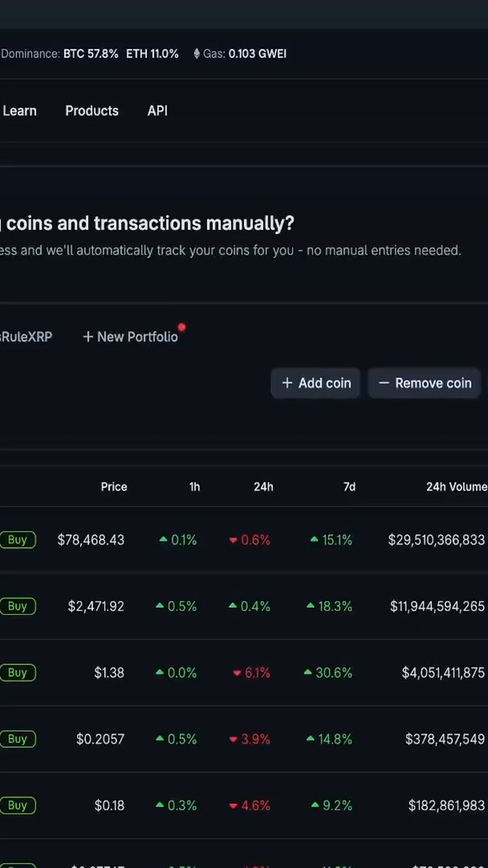Sort by the Price column header

pos(114,487)
